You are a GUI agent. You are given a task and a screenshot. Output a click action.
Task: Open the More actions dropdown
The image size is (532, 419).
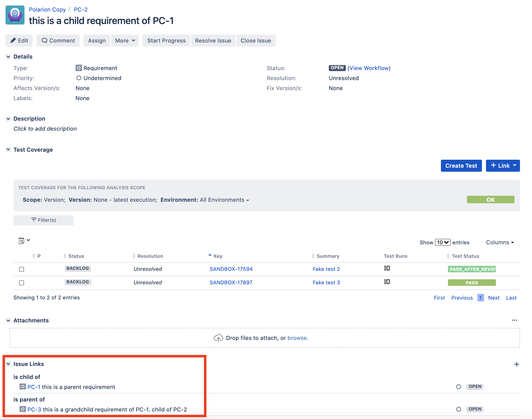pyautogui.click(x=125, y=41)
